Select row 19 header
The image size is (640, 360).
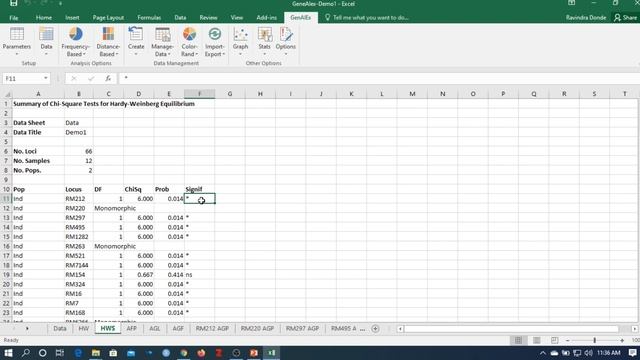pyautogui.click(x=6, y=275)
